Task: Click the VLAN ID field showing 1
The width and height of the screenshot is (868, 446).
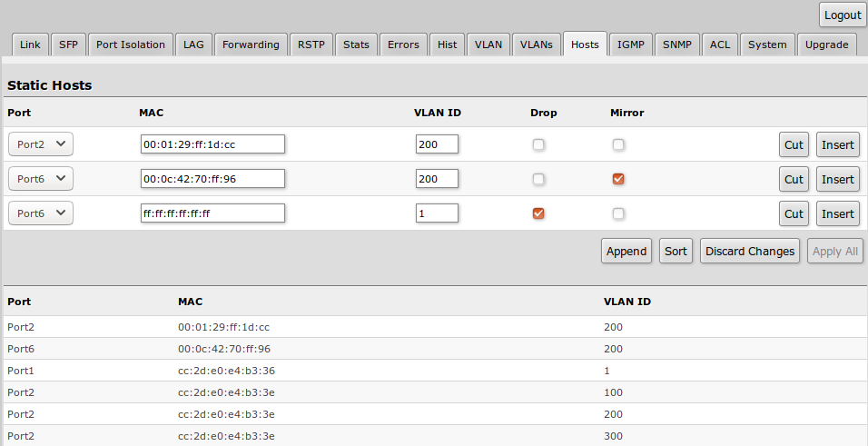Action: click(x=437, y=213)
